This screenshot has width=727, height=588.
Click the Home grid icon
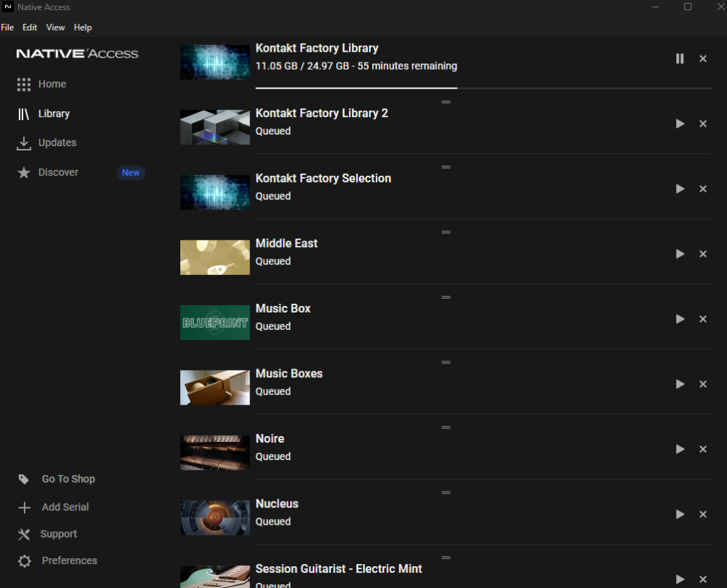24,84
